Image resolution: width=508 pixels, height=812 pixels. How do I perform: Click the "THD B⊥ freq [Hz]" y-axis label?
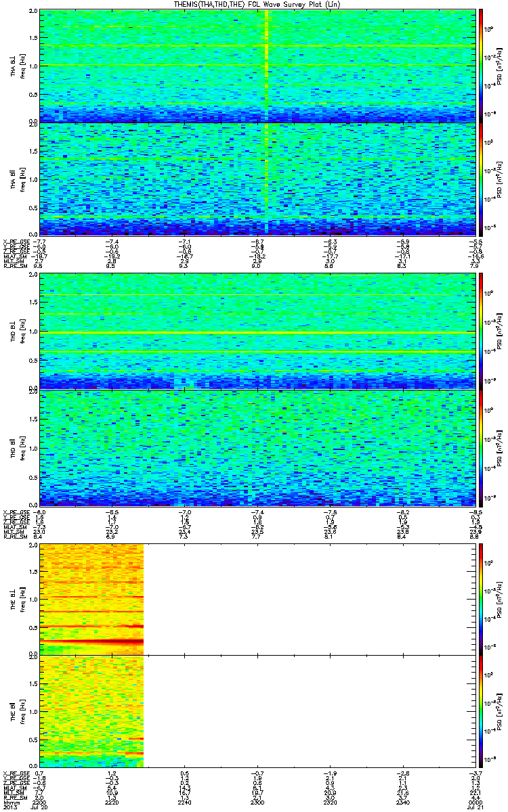pos(16,331)
